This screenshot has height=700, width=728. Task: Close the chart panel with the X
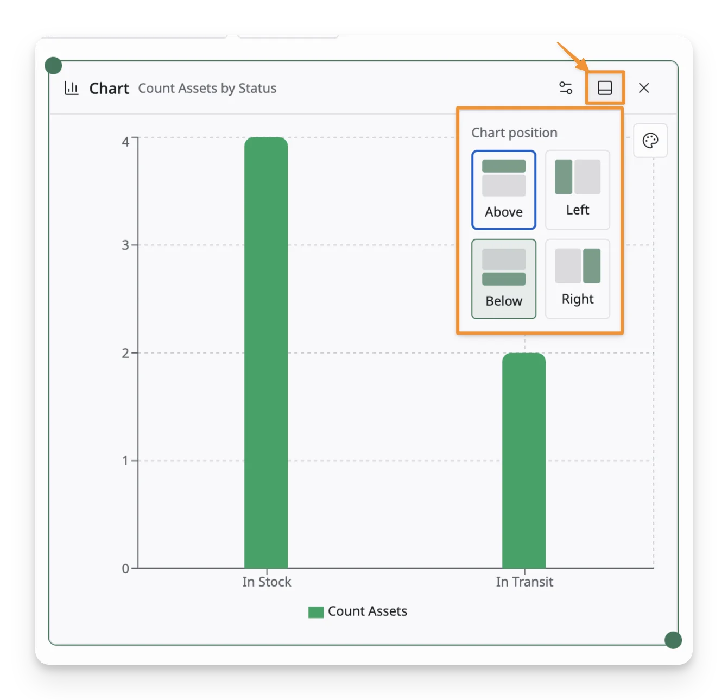[644, 88]
